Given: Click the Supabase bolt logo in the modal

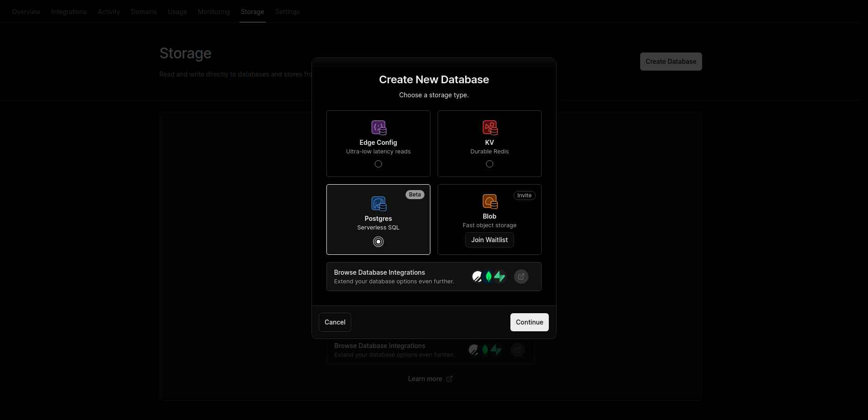Looking at the screenshot, I should click(500, 277).
